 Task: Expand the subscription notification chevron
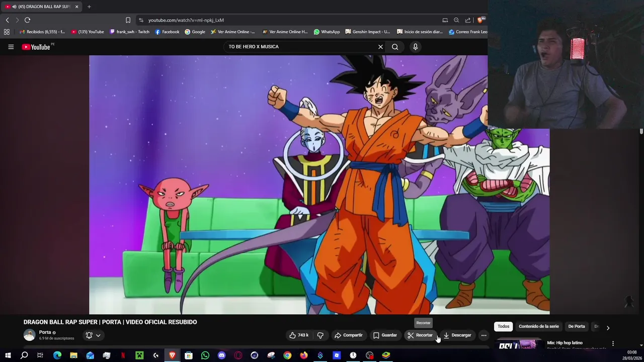coord(98,335)
